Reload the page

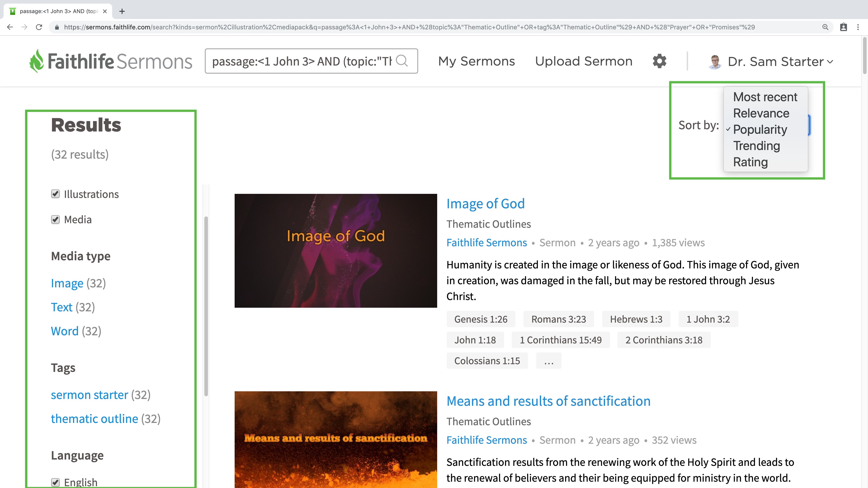39,27
